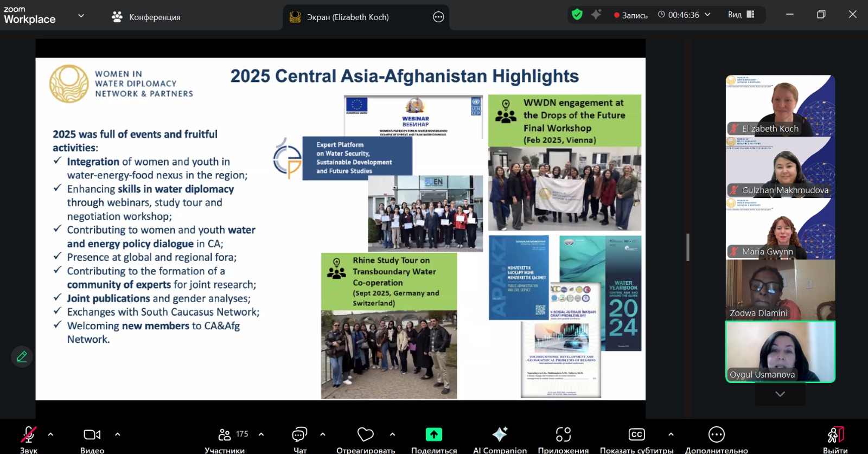This screenshot has height=454, width=868.
Task: Expand video options arrow next to Видео
Action: click(118, 434)
